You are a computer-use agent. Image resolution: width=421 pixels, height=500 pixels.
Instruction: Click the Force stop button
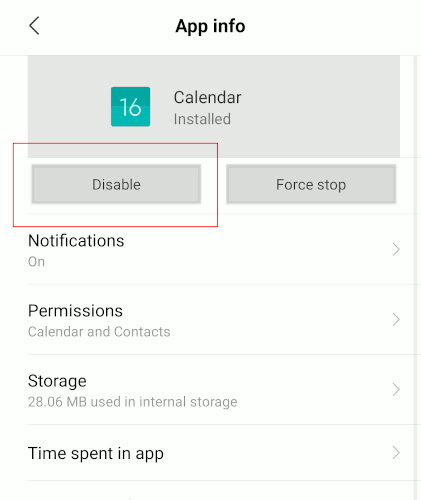click(x=311, y=184)
